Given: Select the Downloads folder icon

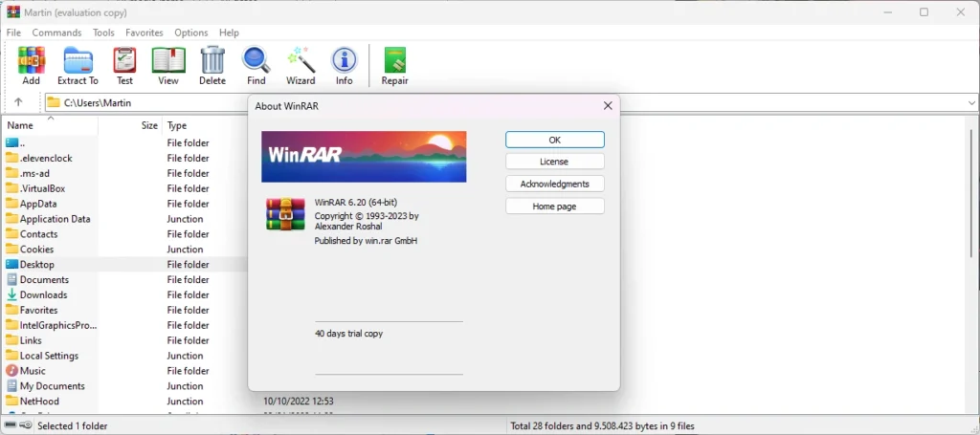Looking at the screenshot, I should point(11,294).
